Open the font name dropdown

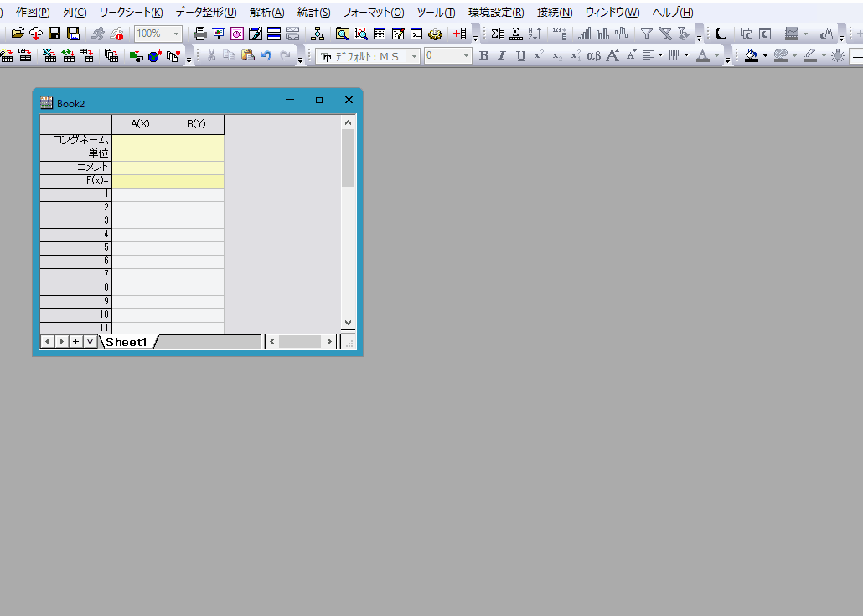pos(413,56)
